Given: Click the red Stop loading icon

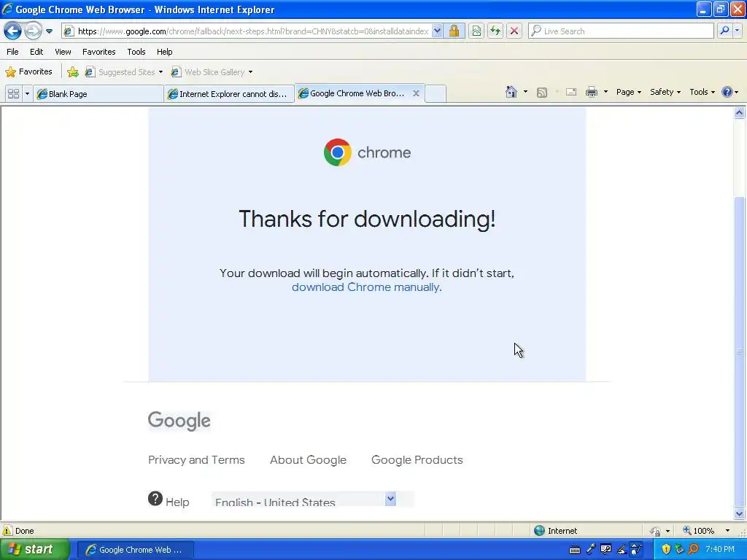Looking at the screenshot, I should click(x=514, y=31).
